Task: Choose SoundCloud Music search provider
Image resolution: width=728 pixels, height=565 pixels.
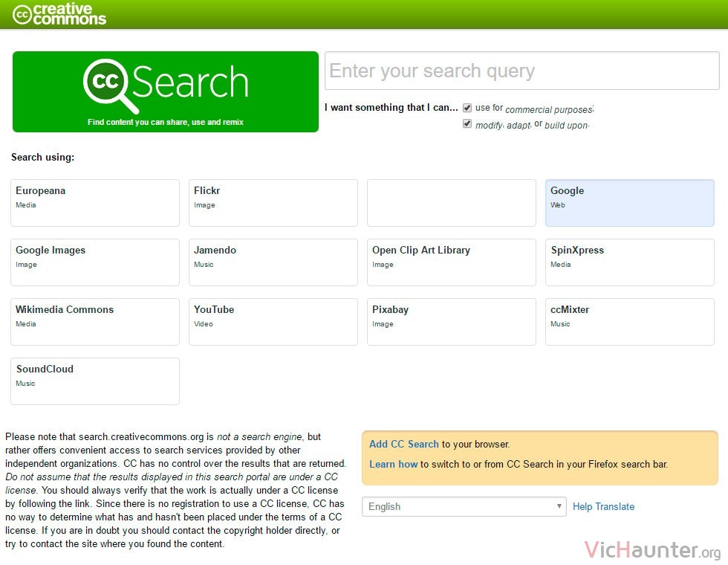Action: tap(95, 381)
